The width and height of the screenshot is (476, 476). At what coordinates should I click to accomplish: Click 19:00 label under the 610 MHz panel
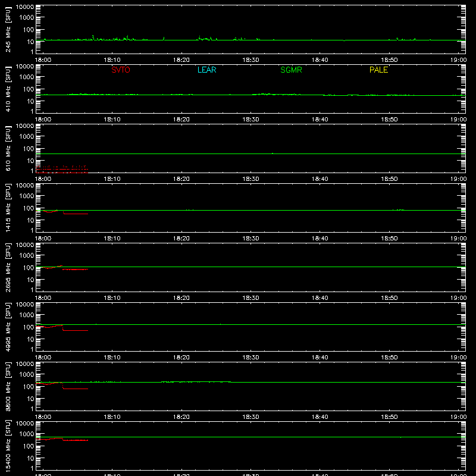coord(458,179)
